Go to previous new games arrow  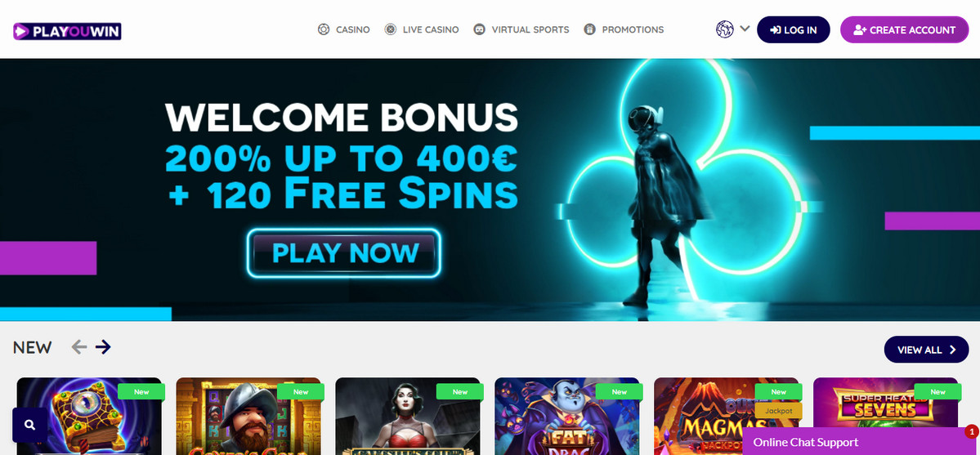[78, 347]
